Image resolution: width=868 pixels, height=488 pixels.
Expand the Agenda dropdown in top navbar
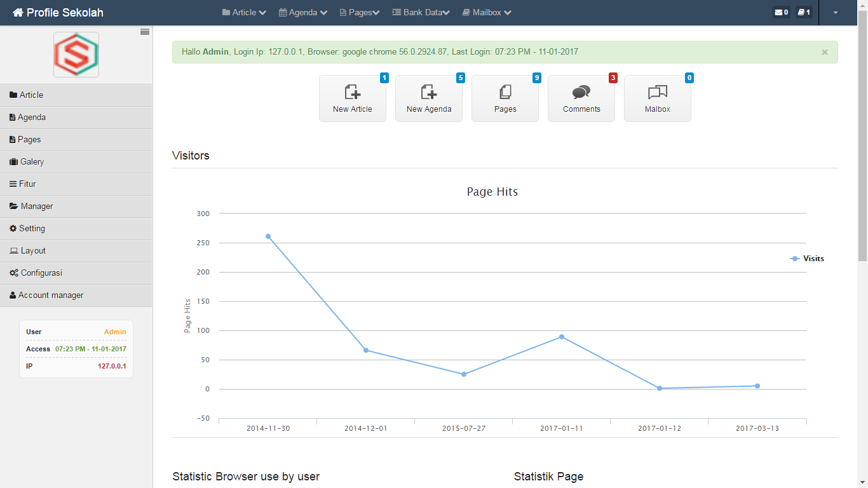(303, 12)
